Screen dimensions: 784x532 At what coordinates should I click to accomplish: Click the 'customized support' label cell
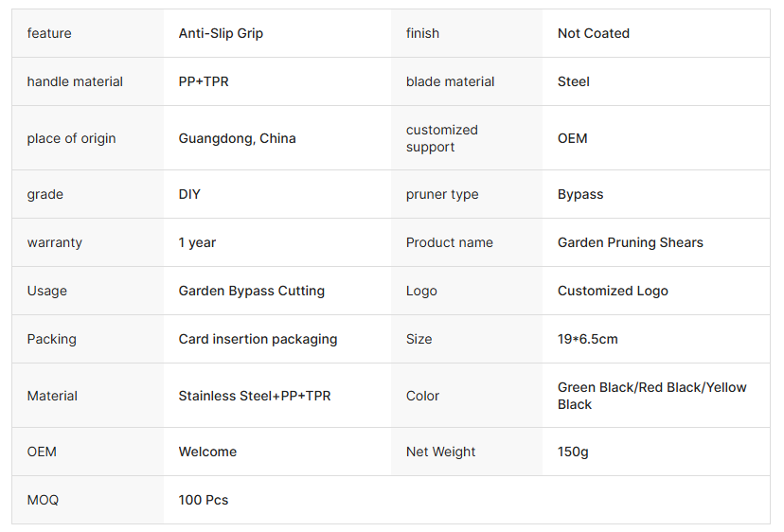(x=442, y=138)
